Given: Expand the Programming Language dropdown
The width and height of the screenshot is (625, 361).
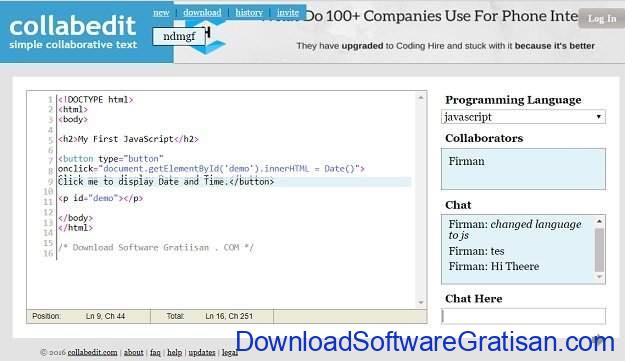Looking at the screenshot, I should tap(523, 117).
